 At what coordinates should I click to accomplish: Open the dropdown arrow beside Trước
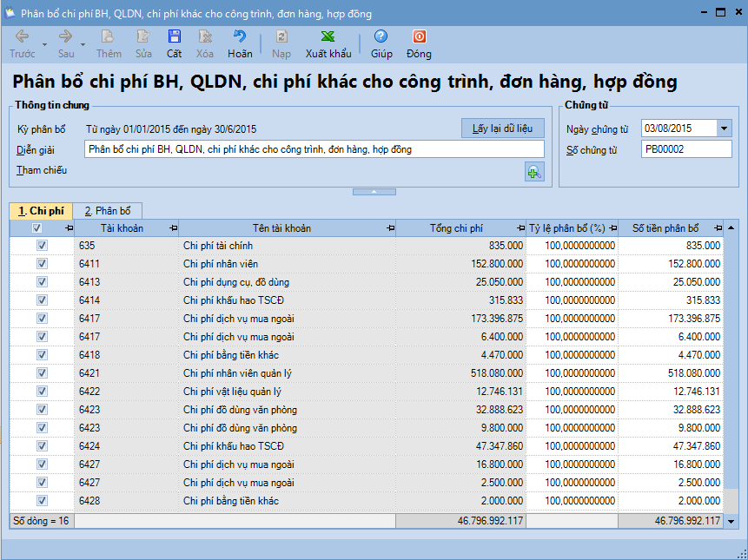coord(44,44)
